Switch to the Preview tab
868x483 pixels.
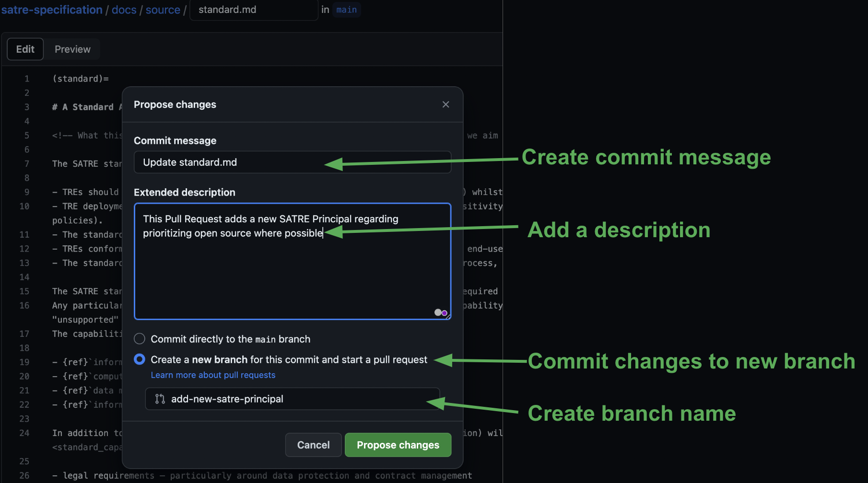[x=72, y=49]
